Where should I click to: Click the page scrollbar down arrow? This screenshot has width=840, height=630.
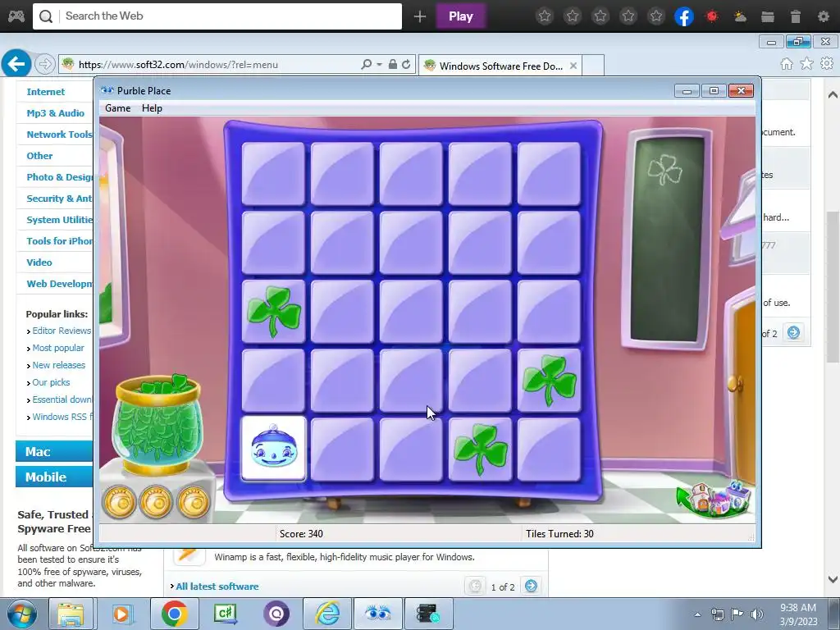click(x=833, y=579)
